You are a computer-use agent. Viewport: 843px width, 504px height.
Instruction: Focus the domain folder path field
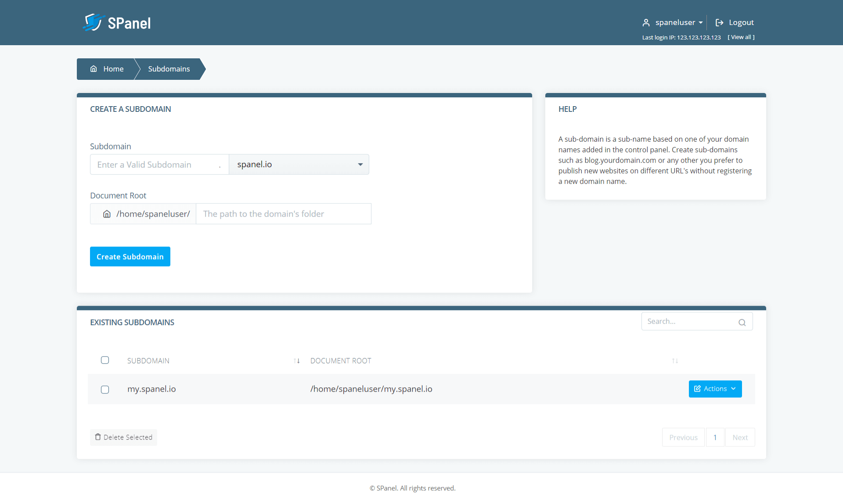(284, 214)
